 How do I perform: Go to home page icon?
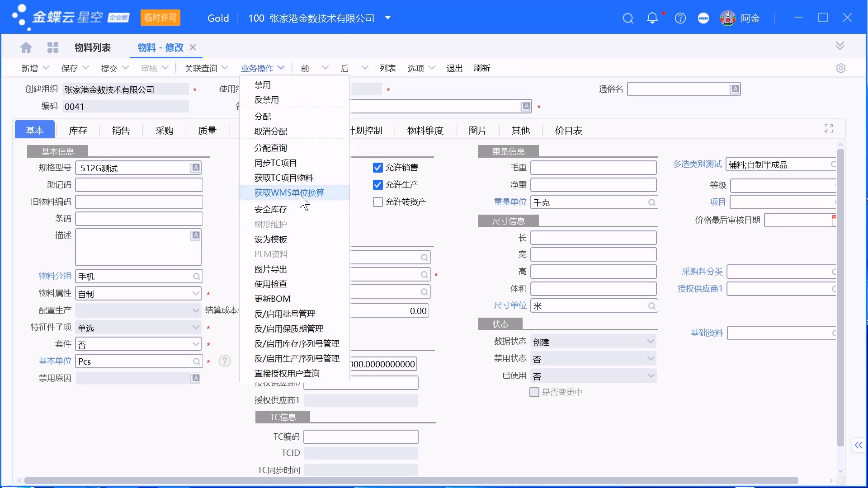tap(26, 47)
